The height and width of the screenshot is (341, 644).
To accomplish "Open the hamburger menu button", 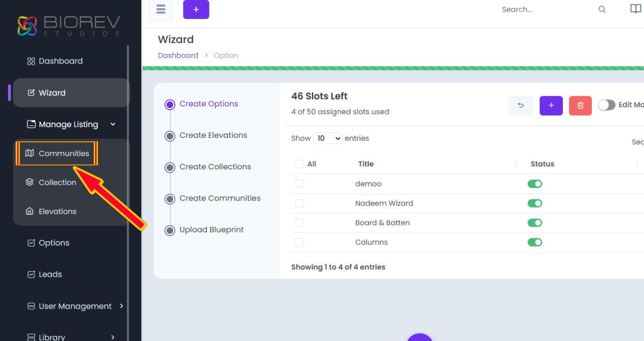I will coord(161,9).
